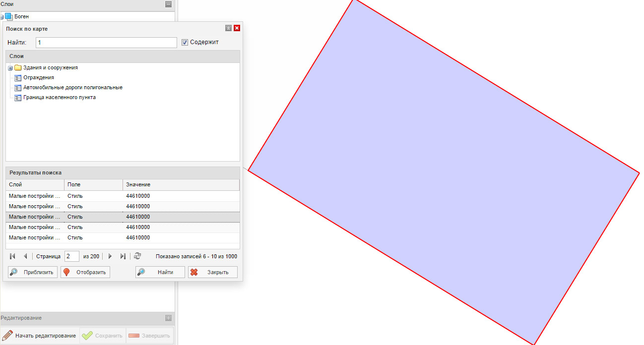Click the Найти search text field
The image size is (644, 345).
106,43
